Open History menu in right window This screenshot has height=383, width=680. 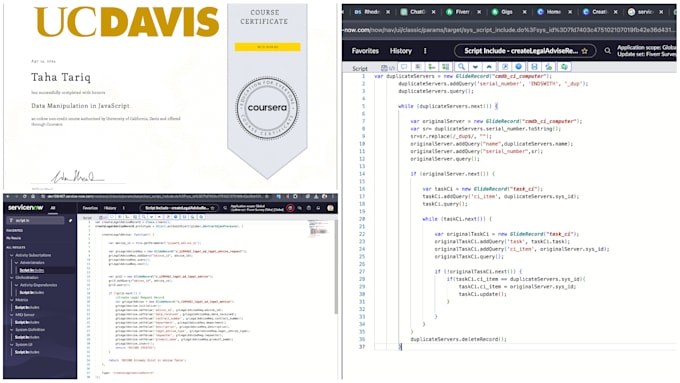click(x=401, y=51)
